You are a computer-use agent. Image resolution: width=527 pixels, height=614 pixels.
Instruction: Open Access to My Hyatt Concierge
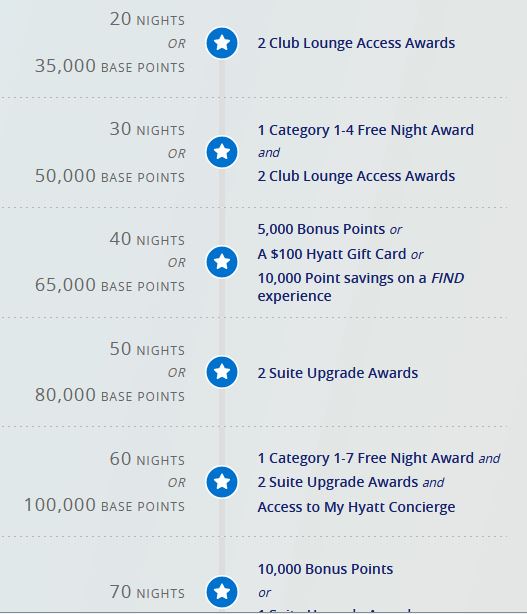click(356, 507)
